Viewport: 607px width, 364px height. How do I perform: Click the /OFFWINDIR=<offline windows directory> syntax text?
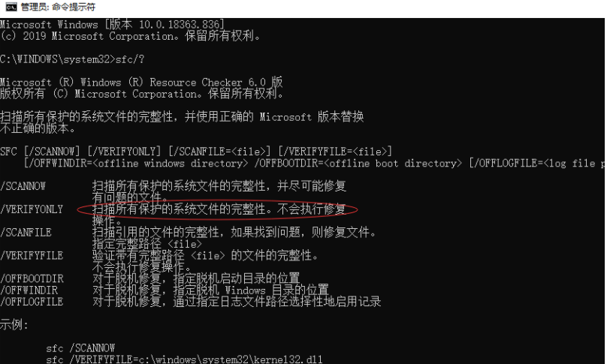tap(136, 164)
